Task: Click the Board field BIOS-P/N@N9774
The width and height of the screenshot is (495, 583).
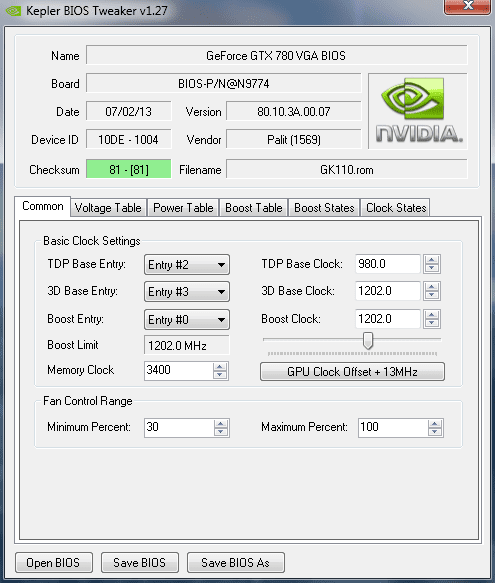Action: click(224, 83)
